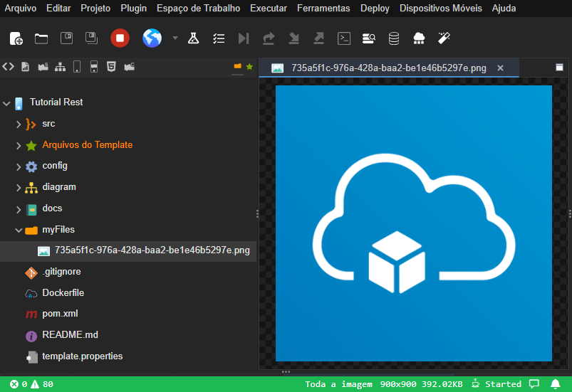Open the Executar menu
The width and height of the screenshot is (572, 392).
pyautogui.click(x=269, y=8)
